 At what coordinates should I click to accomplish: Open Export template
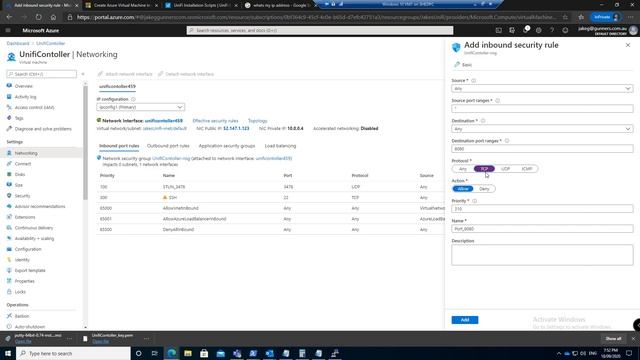[x=30, y=270]
